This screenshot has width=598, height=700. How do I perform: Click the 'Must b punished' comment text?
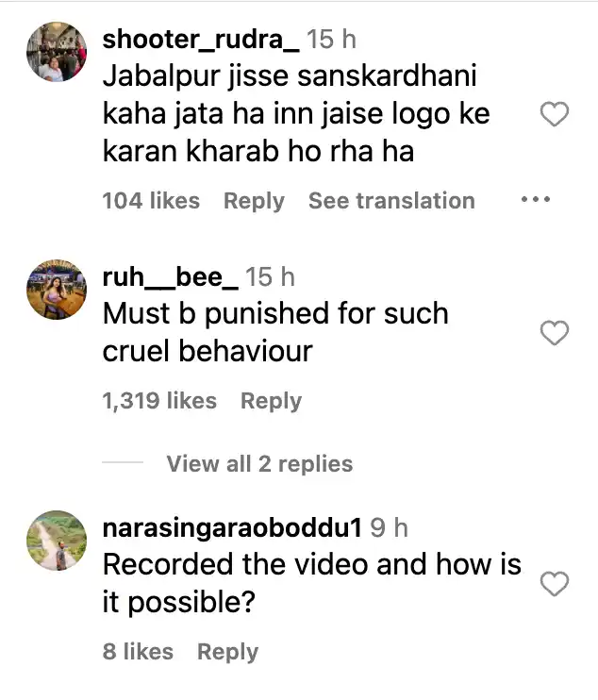(275, 332)
